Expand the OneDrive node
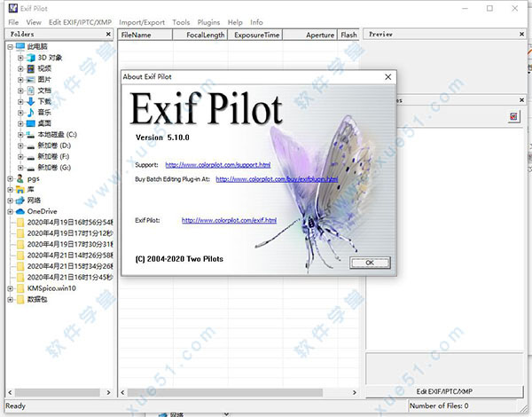This screenshot has height=417, width=532. point(10,211)
